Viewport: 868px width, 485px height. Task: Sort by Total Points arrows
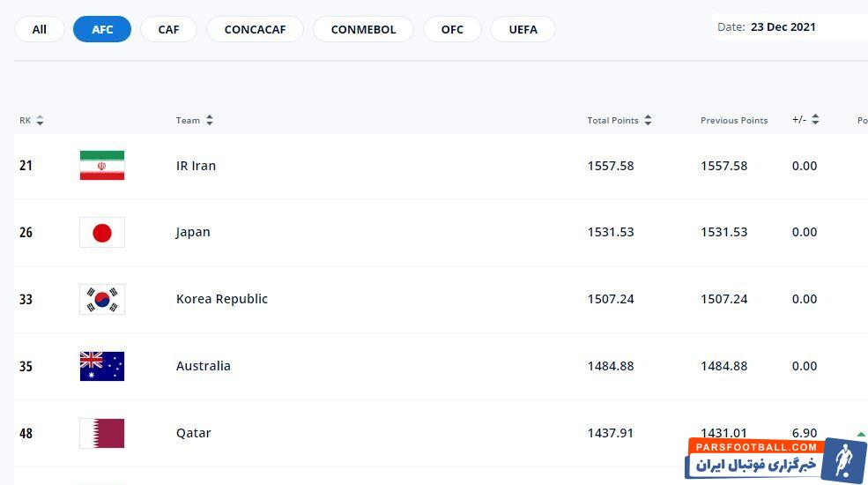[648, 121]
